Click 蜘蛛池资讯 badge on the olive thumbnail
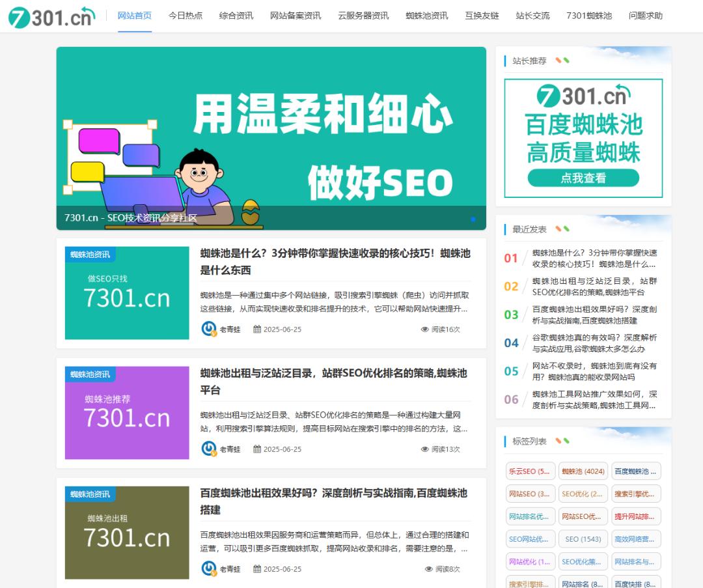 (x=90, y=494)
